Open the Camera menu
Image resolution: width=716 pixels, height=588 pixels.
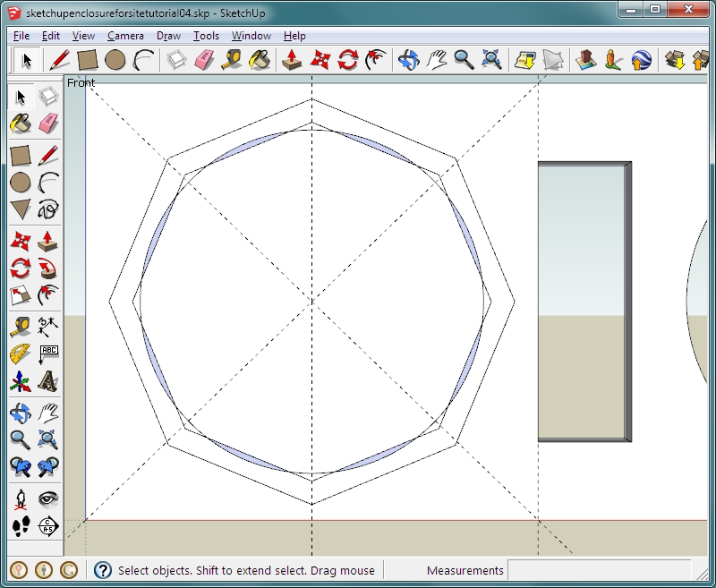click(x=125, y=36)
